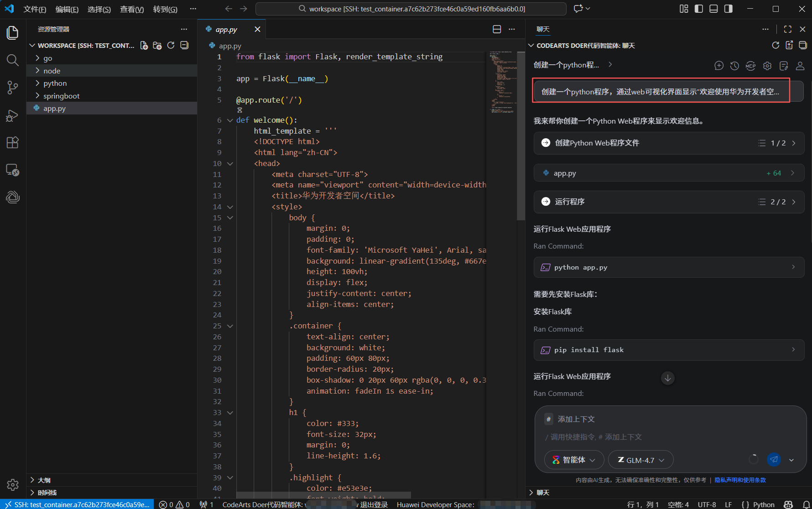Viewport: 812px width, 509px height.
Task: Collapse all folders in the explorer
Action: click(184, 45)
